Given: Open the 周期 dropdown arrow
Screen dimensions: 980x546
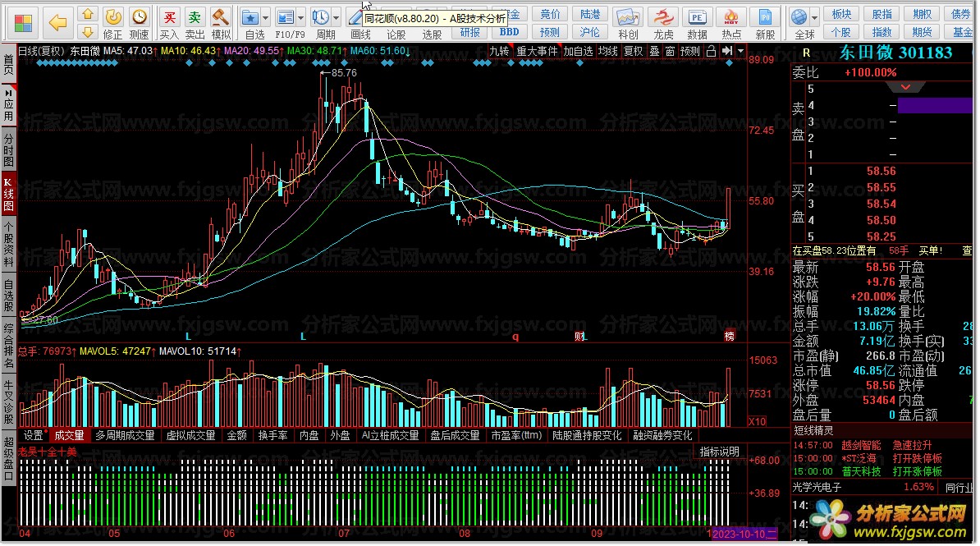Looking at the screenshot, I should (337, 17).
